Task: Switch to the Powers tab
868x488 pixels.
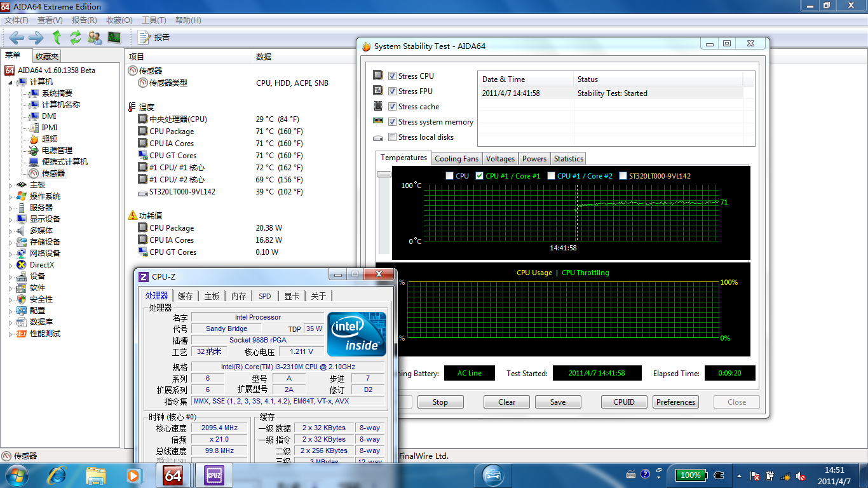Action: [x=534, y=159]
